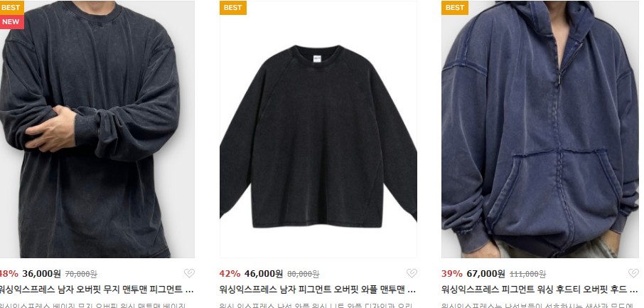Add the 36,000원 sweatshirt to wishlist with its heart icon
This screenshot has height=308, width=644.
pyautogui.click(x=189, y=273)
